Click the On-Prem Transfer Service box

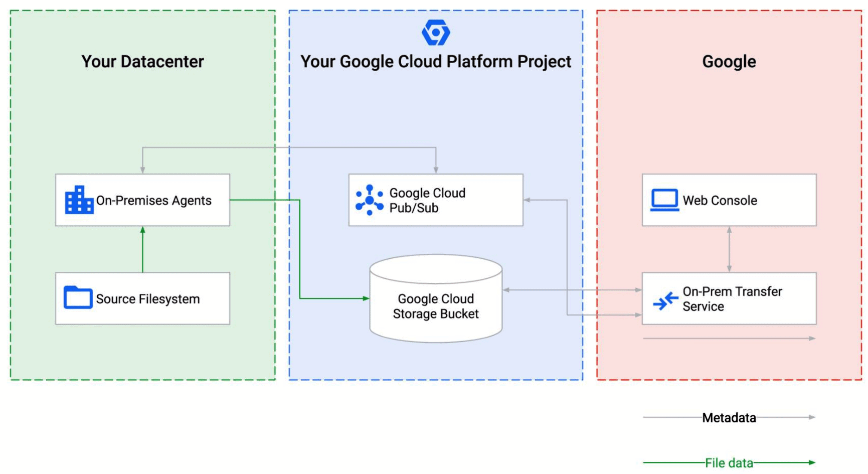pyautogui.click(x=729, y=298)
